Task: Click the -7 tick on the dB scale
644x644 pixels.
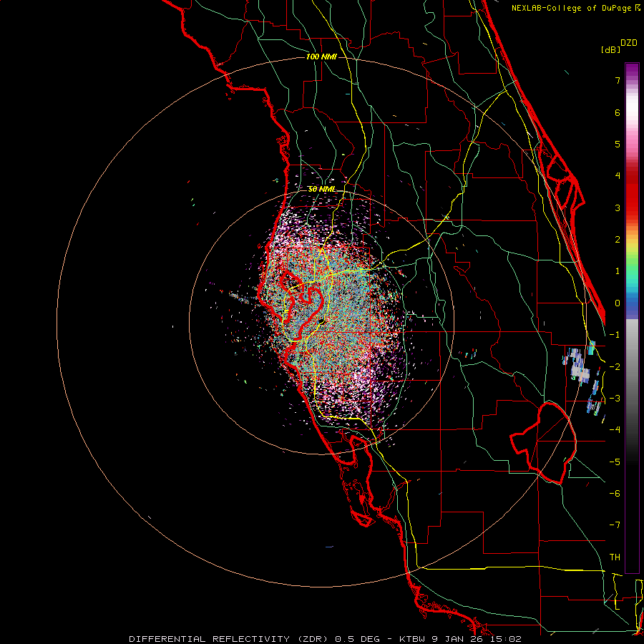Action: coord(615,525)
